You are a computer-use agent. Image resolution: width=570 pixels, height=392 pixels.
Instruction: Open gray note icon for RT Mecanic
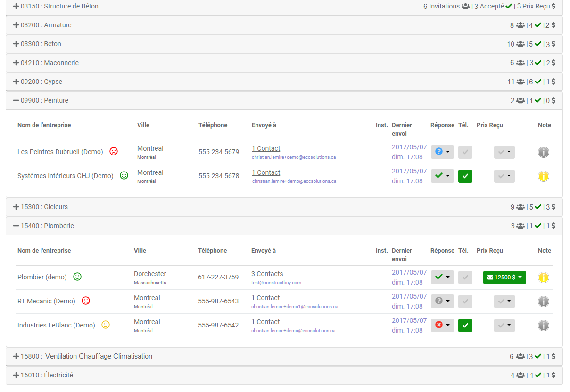[x=544, y=302]
